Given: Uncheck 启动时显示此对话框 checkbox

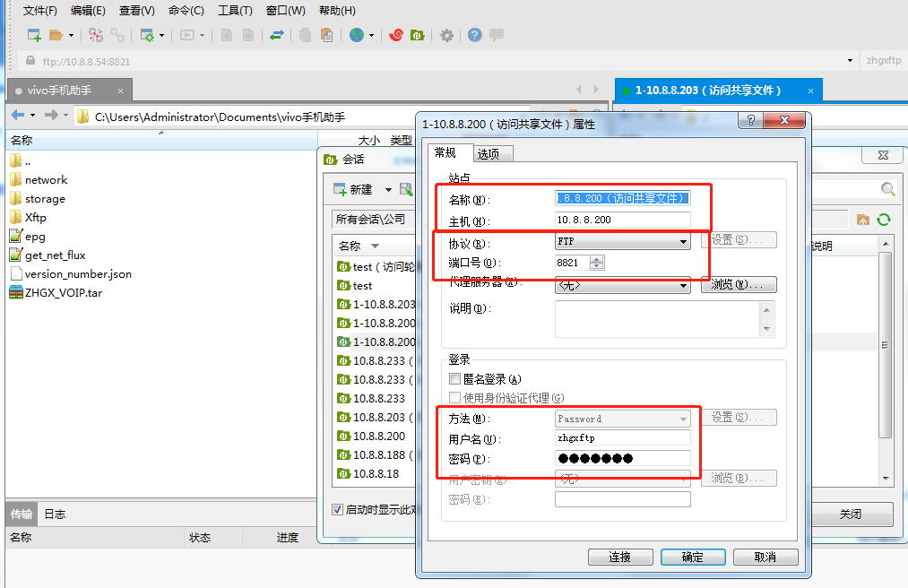Looking at the screenshot, I should coord(337,509).
